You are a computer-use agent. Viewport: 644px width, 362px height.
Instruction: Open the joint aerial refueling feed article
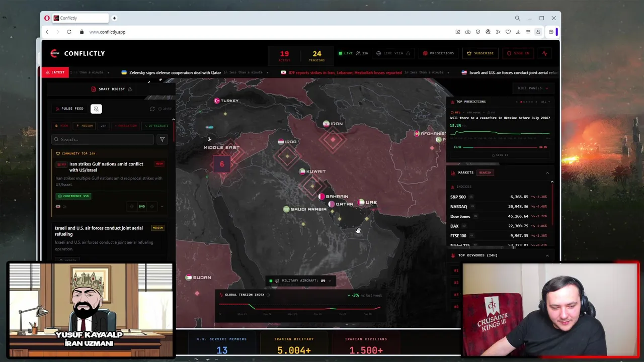point(99,231)
